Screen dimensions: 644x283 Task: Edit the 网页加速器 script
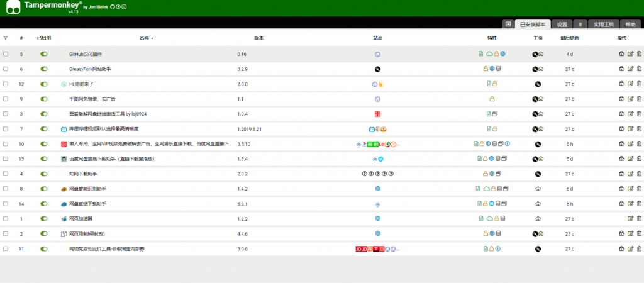630,218
